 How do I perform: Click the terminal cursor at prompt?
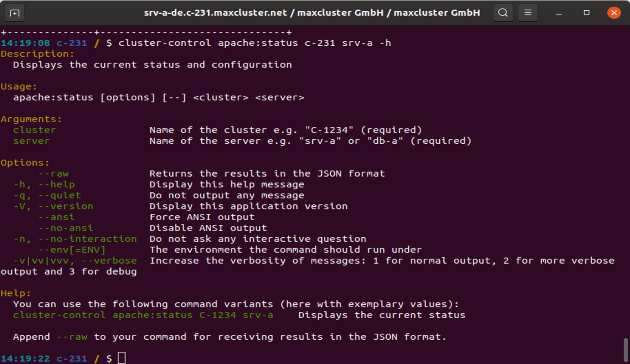121,358
